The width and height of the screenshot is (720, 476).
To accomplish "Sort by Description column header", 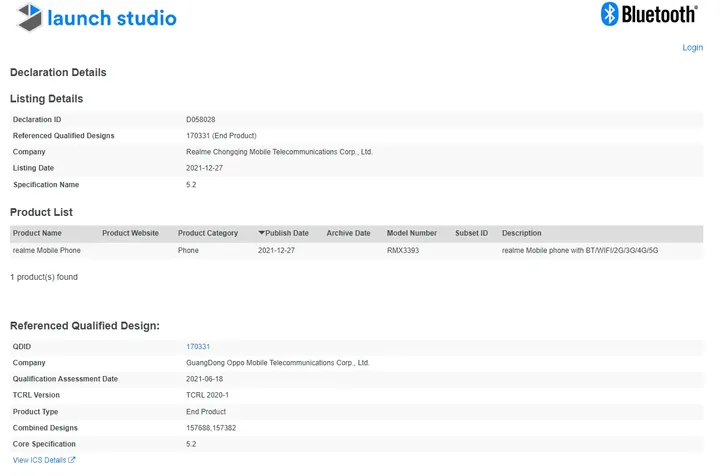I will point(522,233).
